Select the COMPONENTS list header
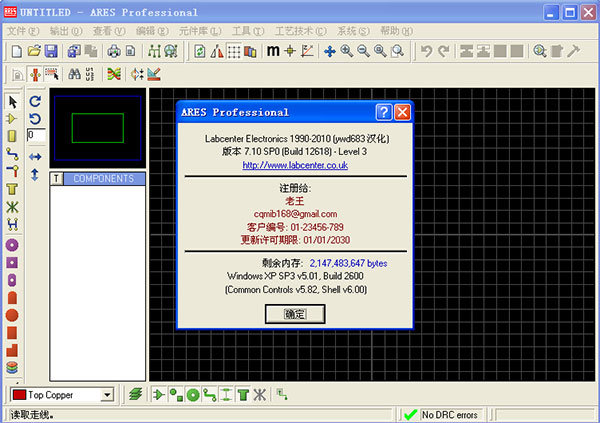600x423 pixels. point(104,179)
